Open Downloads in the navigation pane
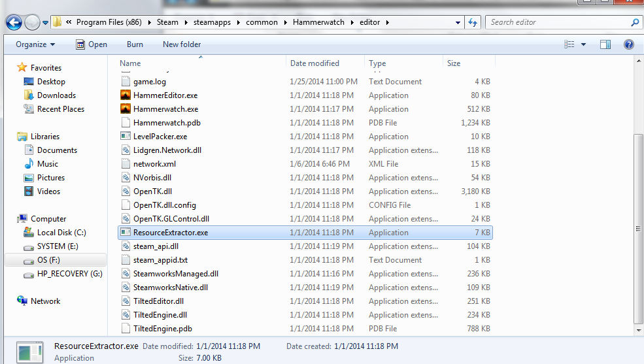644x364 pixels. pos(56,95)
